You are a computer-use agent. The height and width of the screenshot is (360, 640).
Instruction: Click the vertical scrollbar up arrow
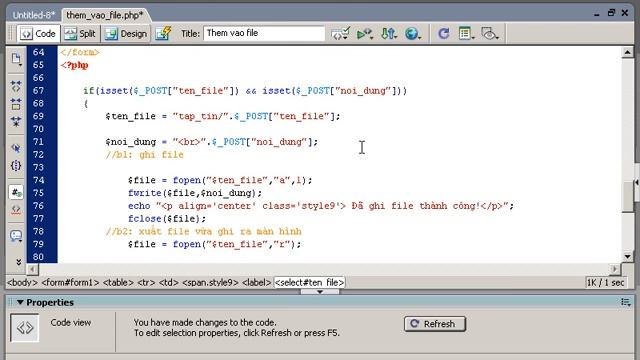point(627,52)
